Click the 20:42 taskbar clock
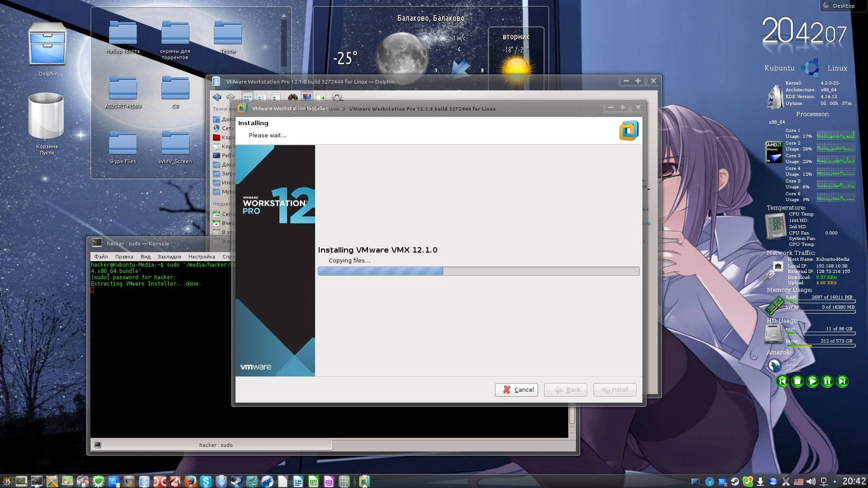The height and width of the screenshot is (488, 868). click(x=854, y=481)
